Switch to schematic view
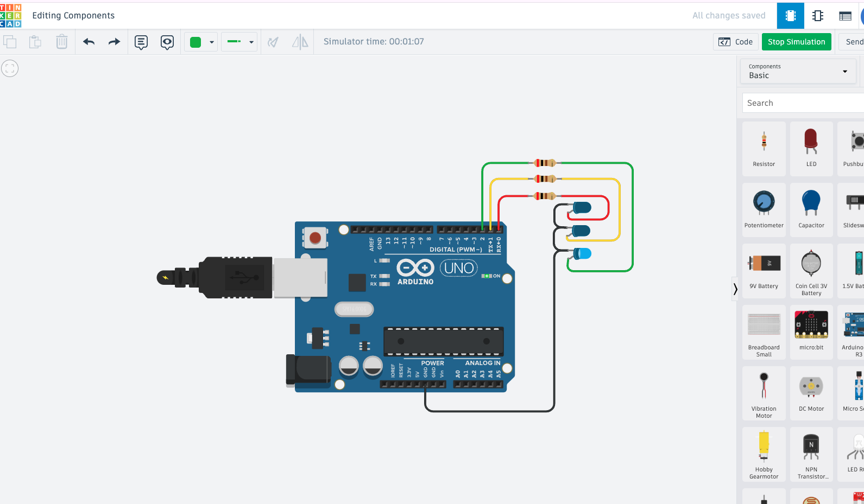 [818, 16]
